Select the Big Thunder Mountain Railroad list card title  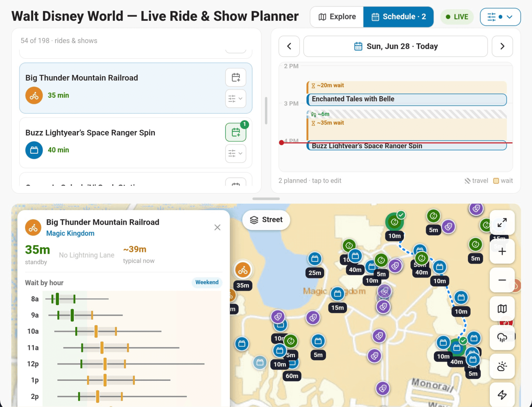coord(82,78)
